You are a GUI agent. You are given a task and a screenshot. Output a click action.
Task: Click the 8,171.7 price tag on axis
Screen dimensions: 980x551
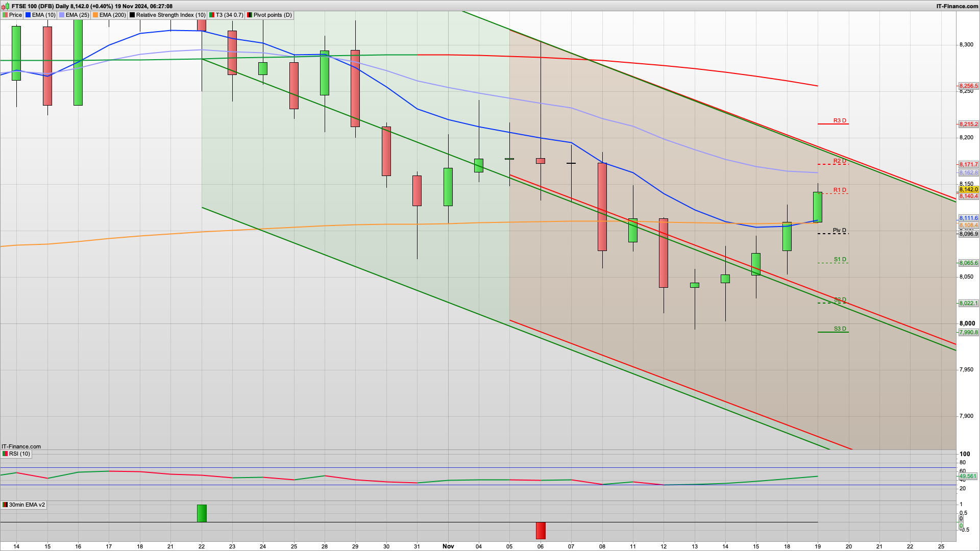968,165
